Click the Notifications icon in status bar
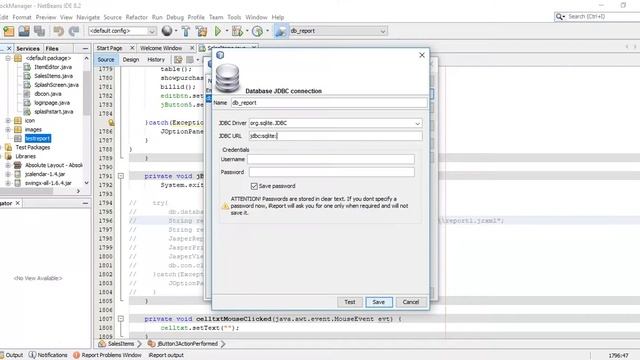The height and width of the screenshot is (360, 640). click(33, 355)
